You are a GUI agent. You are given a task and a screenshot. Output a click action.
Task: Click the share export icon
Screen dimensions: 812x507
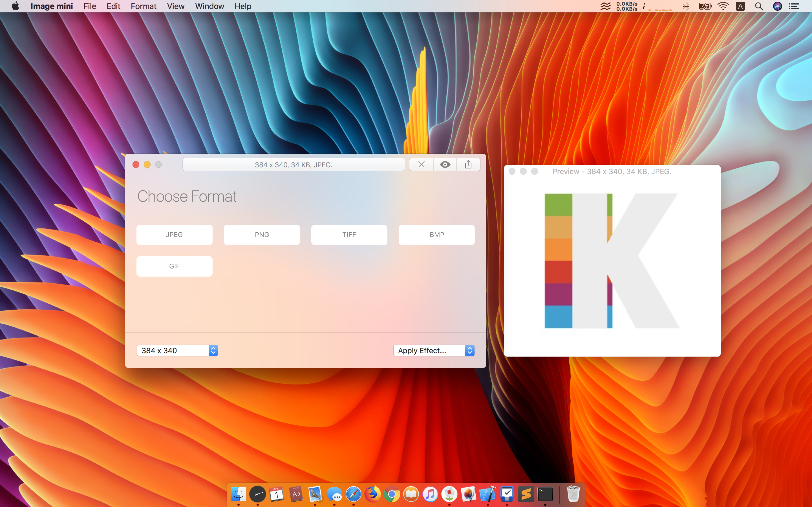coord(468,165)
